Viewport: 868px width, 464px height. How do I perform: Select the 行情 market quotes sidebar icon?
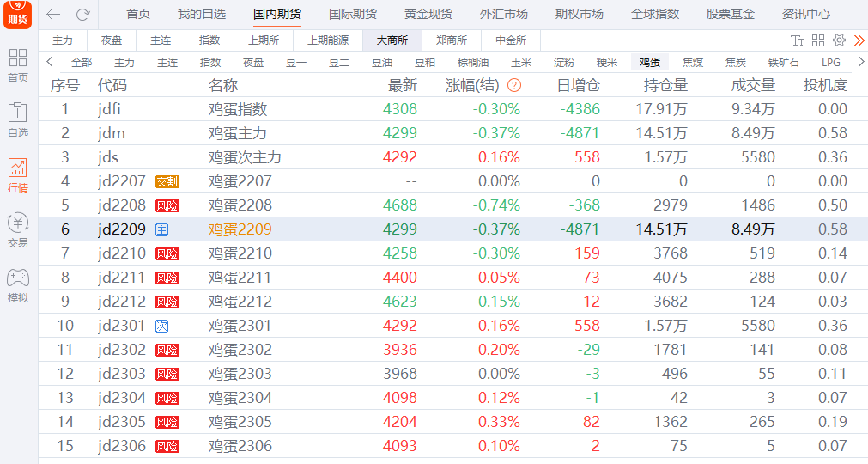click(18, 174)
